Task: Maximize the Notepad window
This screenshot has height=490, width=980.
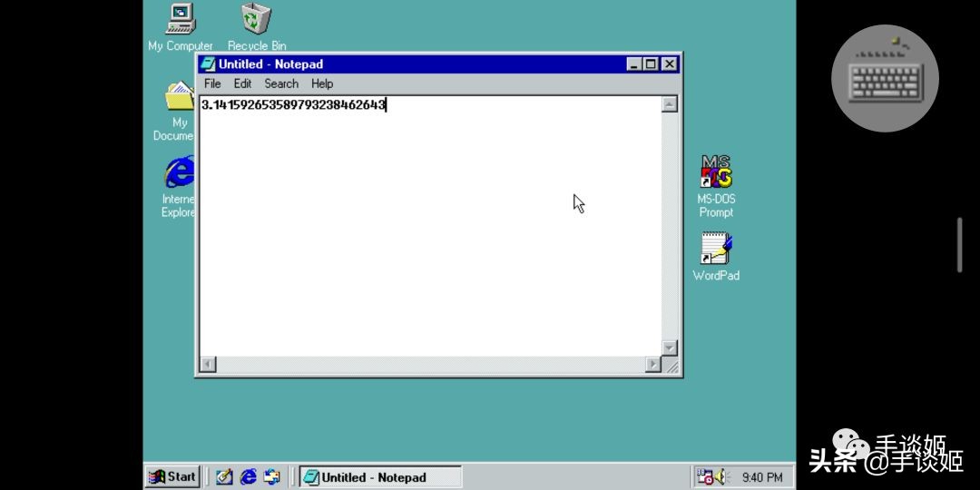Action: coord(650,64)
